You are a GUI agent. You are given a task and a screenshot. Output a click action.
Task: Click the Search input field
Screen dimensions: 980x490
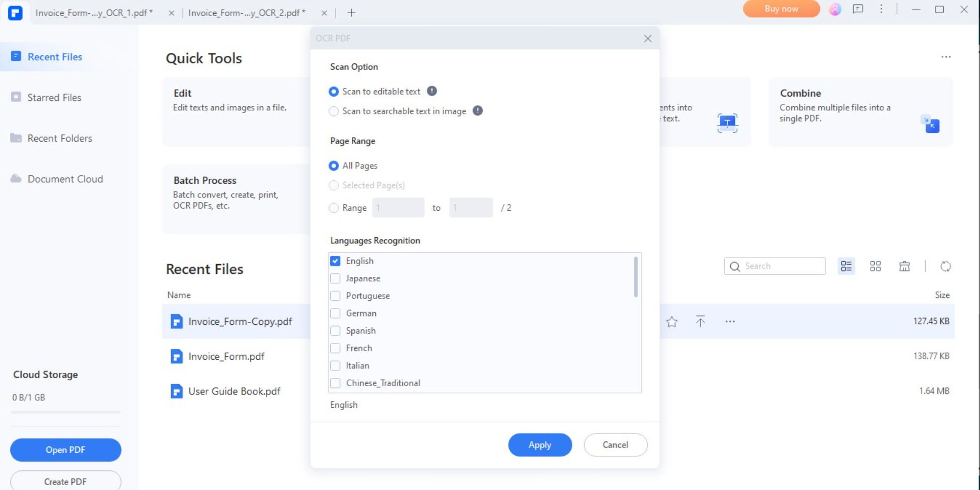[782, 266]
